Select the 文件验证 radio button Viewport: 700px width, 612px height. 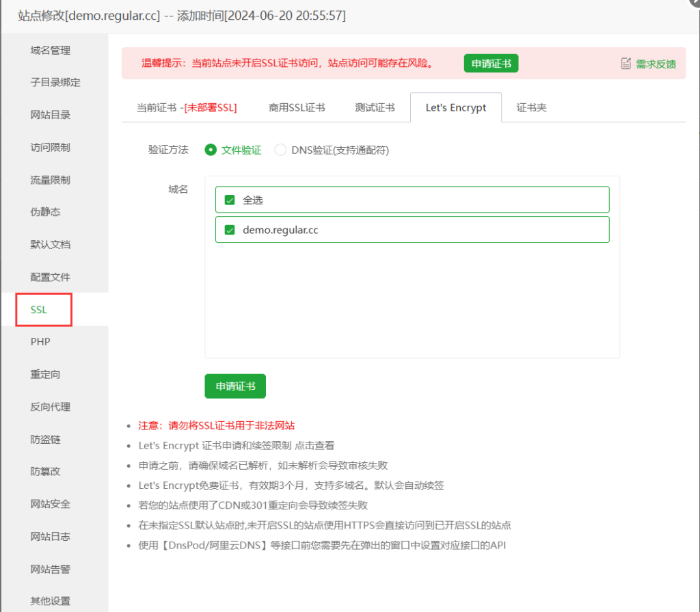[x=211, y=150]
